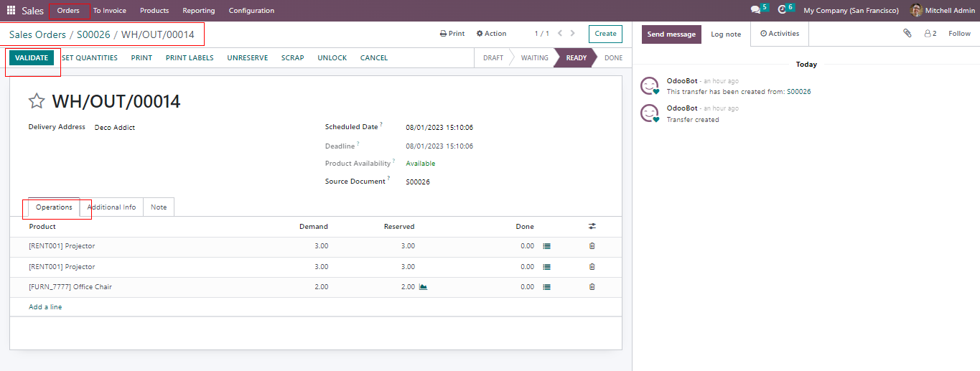Click the Validate button
Screen dimensions: 980x371
coord(32,58)
